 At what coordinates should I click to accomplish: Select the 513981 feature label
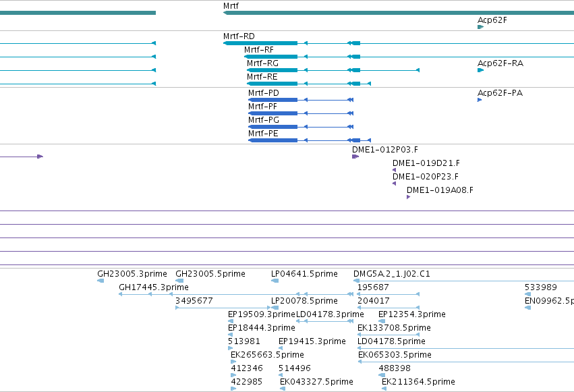(244, 341)
